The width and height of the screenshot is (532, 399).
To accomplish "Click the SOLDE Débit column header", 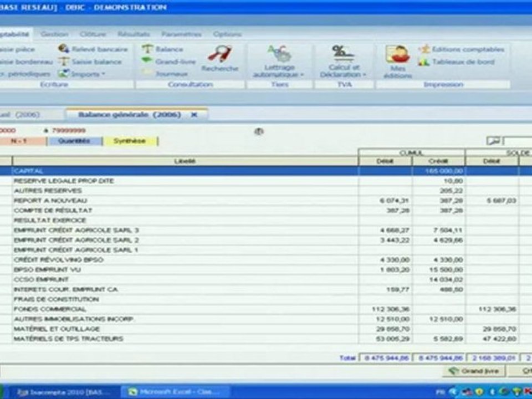I will [x=492, y=161].
